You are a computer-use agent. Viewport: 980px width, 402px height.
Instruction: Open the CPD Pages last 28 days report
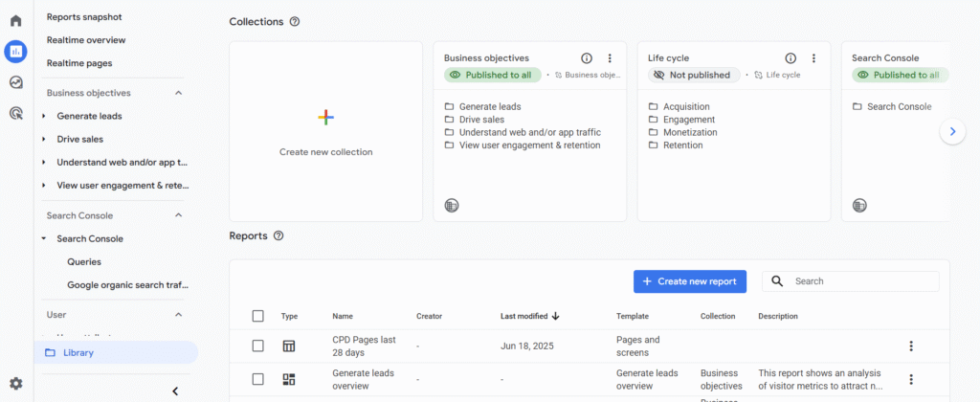pyautogui.click(x=364, y=346)
